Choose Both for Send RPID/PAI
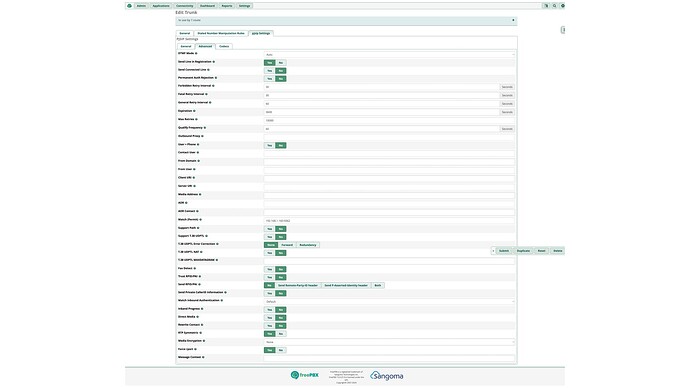The height and width of the screenshot is (388, 690). coord(378,286)
